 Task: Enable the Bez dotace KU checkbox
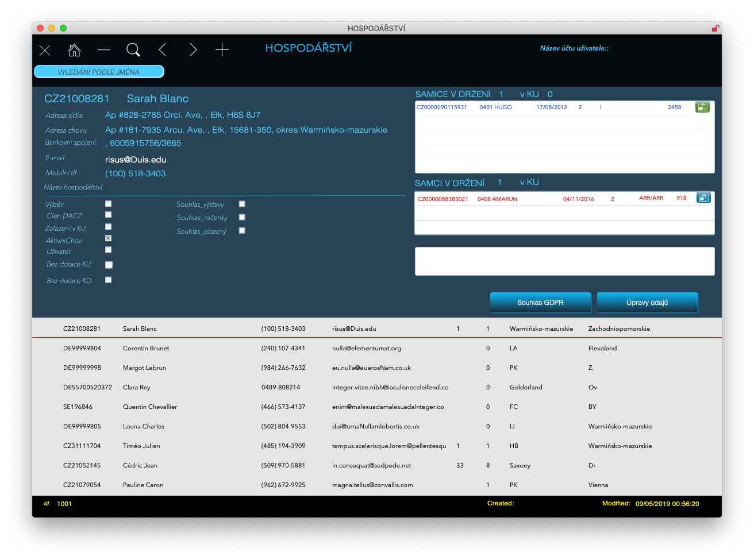click(x=109, y=265)
